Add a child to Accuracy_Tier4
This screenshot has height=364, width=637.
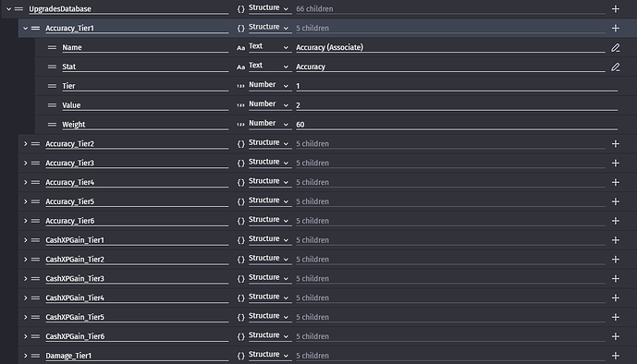coord(616,182)
